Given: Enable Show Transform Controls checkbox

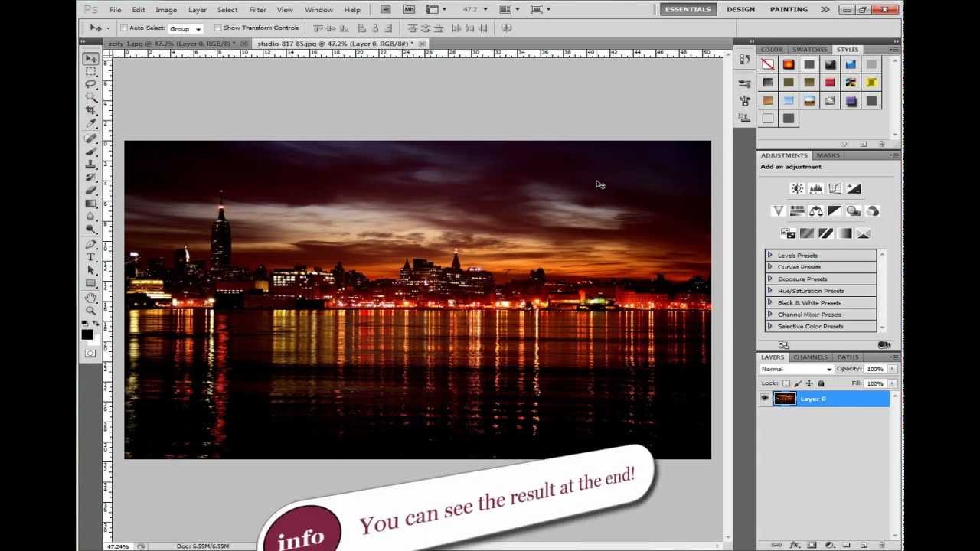Looking at the screenshot, I should (x=217, y=28).
